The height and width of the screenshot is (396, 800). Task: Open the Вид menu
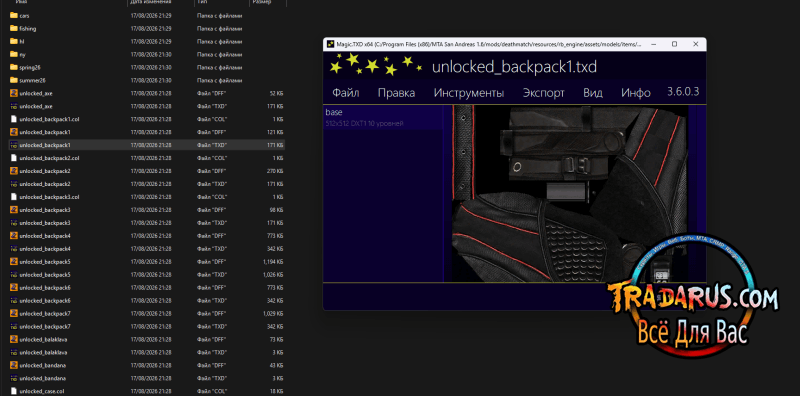coord(593,93)
